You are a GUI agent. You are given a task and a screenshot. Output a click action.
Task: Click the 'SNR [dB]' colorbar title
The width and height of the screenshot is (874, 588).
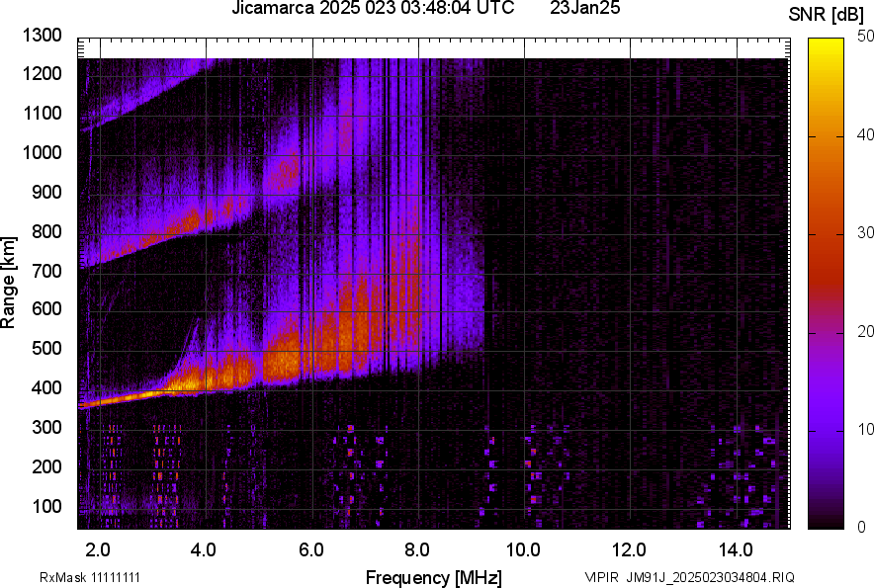click(x=827, y=15)
